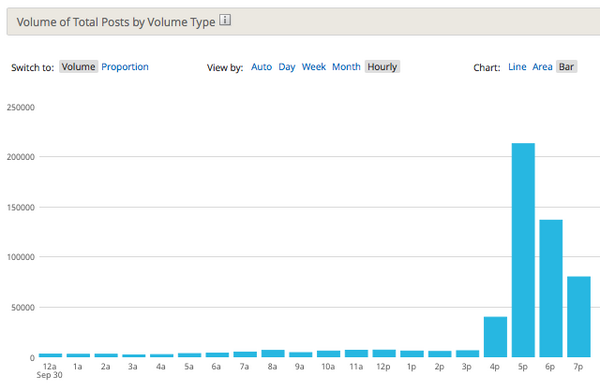This screenshot has height=390, width=600.
Task: Click the 'Switch to:' label
Action: point(33,68)
